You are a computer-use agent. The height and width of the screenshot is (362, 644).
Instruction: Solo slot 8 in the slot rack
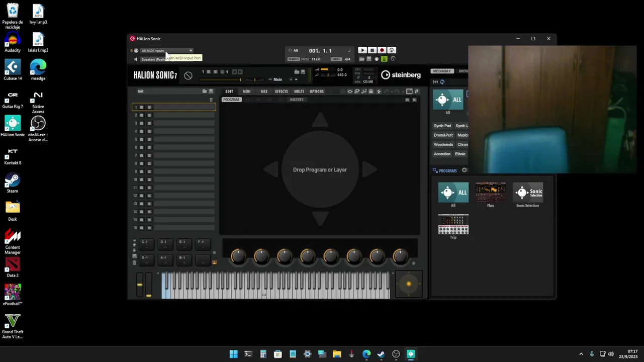(149, 163)
